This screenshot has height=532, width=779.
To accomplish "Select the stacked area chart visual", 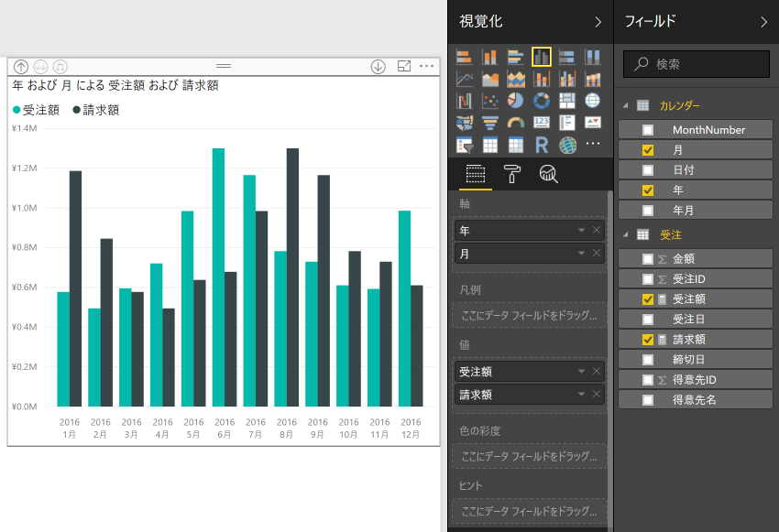I will pos(516,79).
